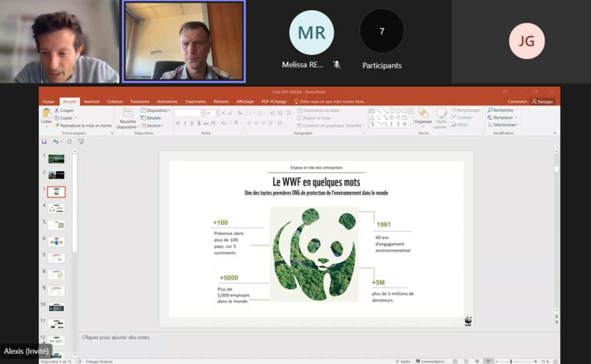Image resolution: width=591 pixels, height=364 pixels.
Task: Switch to the Transitions tab
Action: [140, 102]
